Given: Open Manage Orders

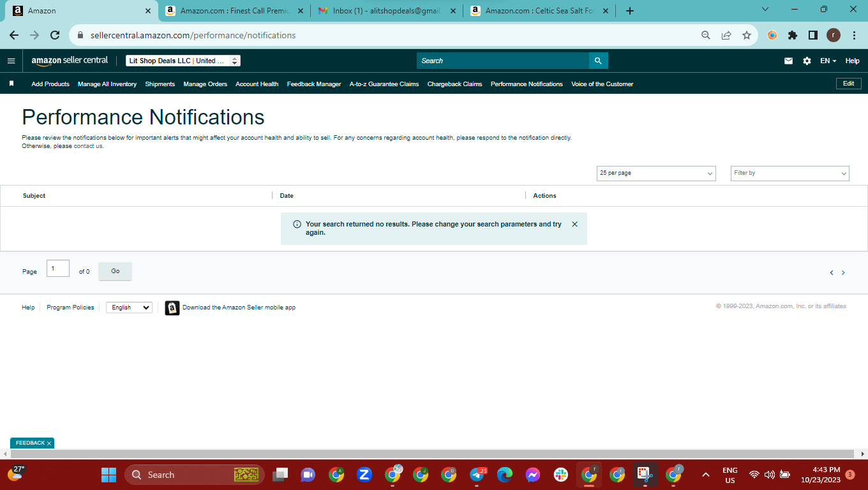Looking at the screenshot, I should tap(205, 84).
